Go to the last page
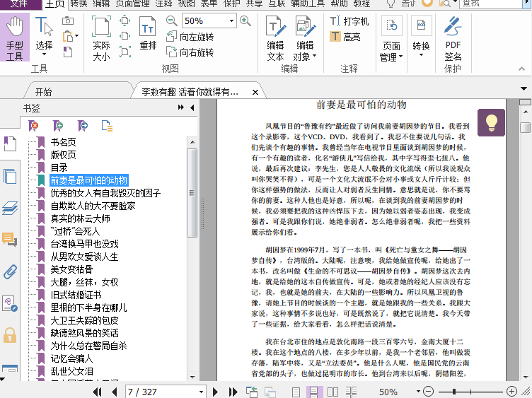Screen dimensions: 532x398 point(233,392)
